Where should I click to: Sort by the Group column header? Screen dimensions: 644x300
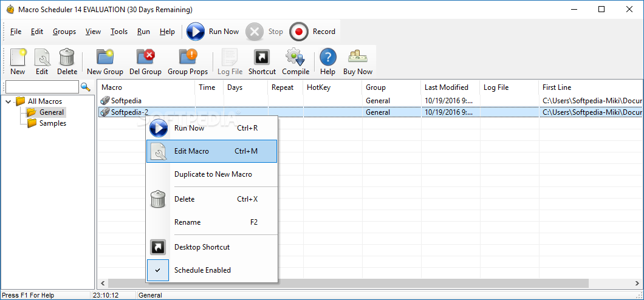click(391, 87)
